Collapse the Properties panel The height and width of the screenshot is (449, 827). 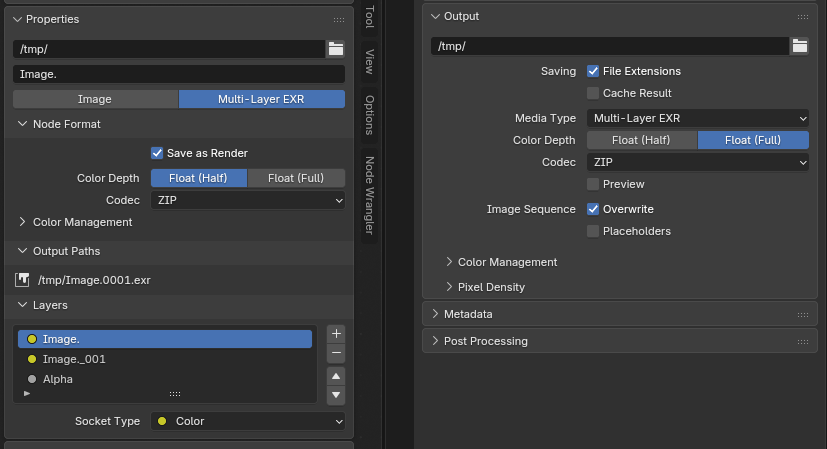tap(17, 20)
